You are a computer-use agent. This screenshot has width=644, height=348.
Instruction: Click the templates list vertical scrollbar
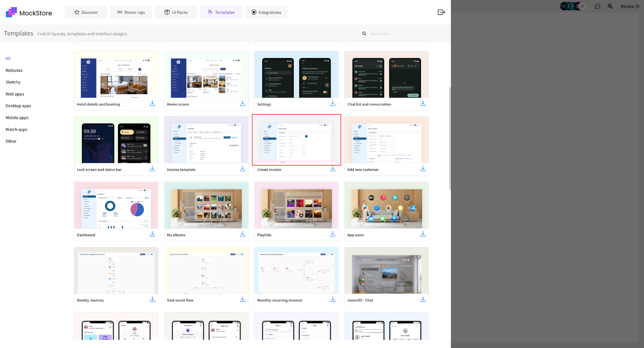pos(449,138)
